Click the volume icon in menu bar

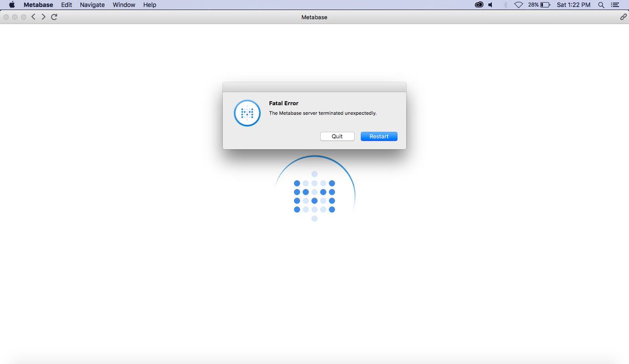[x=491, y=5]
